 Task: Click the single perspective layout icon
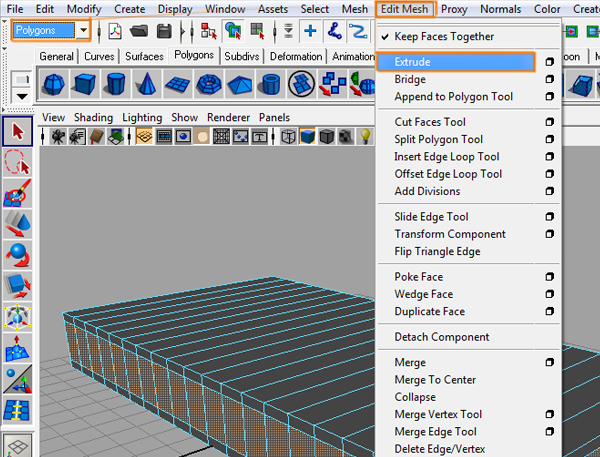(17, 446)
